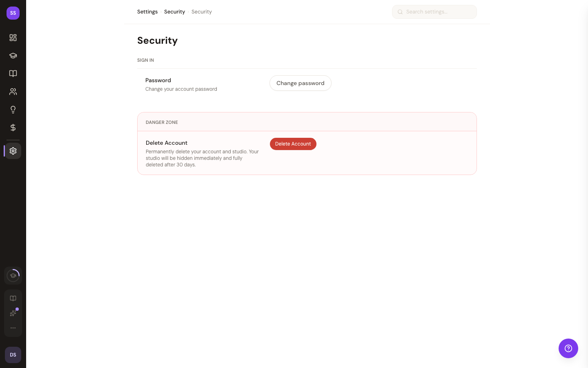
Task: Open the purple help question mark button
Action: pyautogui.click(x=568, y=348)
